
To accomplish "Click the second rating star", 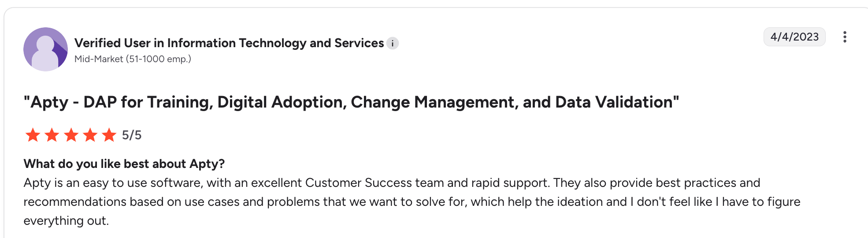I will [52, 135].
